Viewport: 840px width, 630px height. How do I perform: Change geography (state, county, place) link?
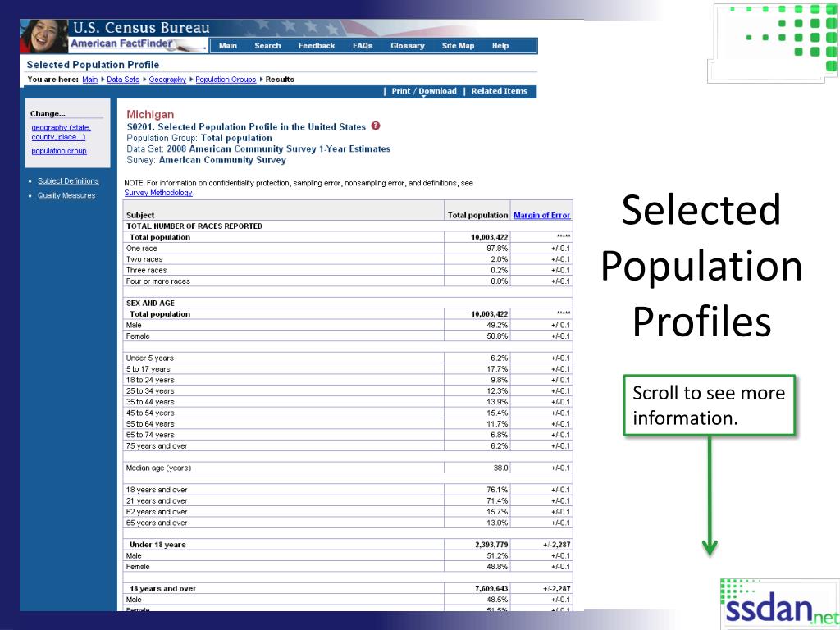(x=61, y=132)
